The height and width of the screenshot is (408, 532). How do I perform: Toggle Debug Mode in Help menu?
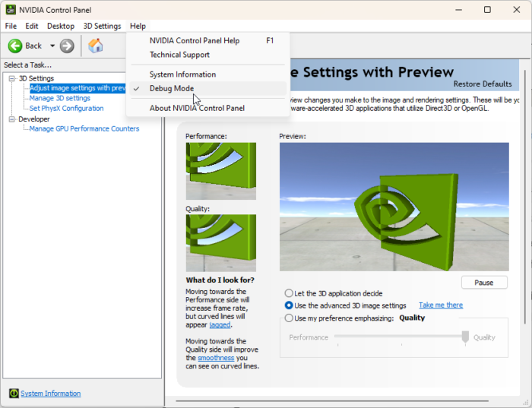coord(208,89)
